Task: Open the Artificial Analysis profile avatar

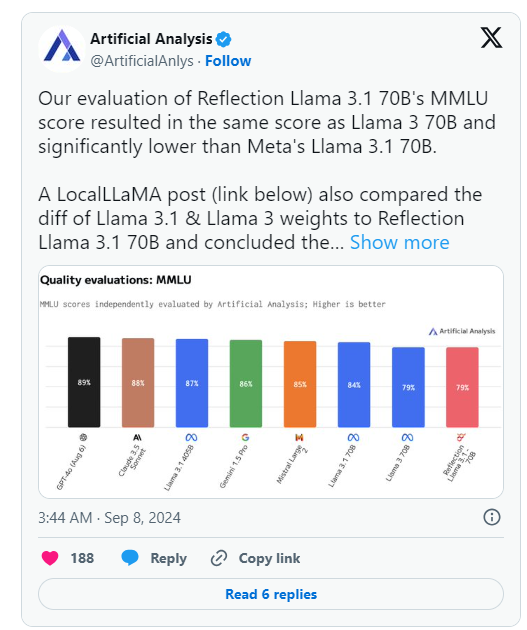Action: (x=62, y=49)
